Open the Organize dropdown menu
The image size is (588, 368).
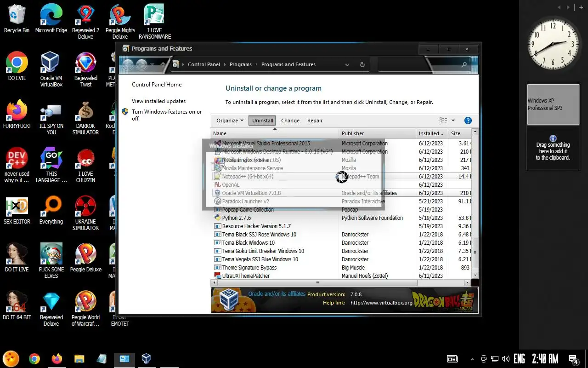coord(230,121)
